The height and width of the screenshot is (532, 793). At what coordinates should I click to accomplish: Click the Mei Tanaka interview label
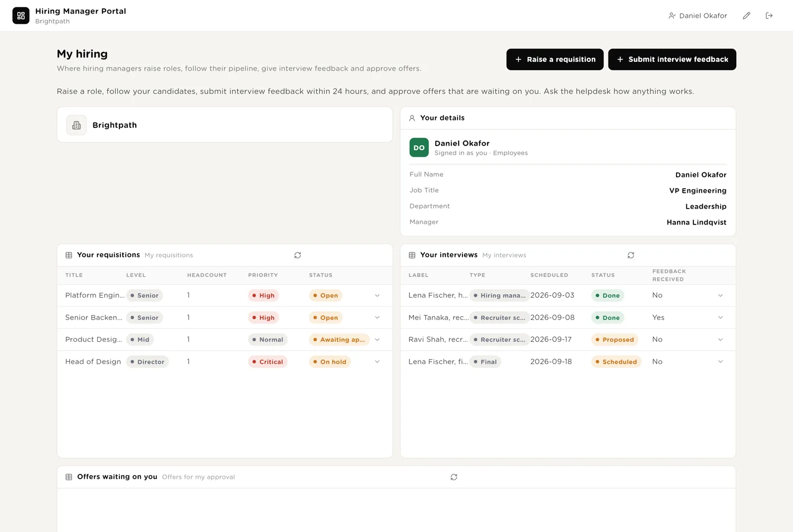(x=438, y=318)
